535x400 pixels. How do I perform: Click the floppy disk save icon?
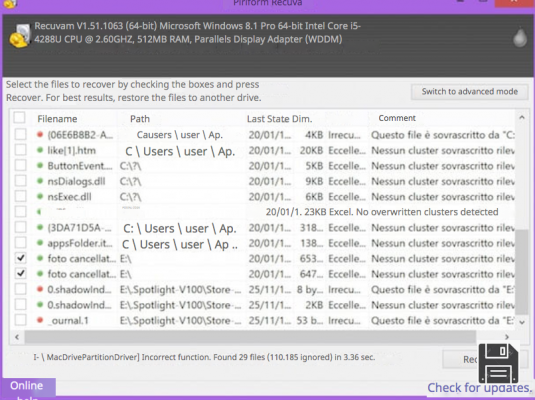[x=498, y=363]
